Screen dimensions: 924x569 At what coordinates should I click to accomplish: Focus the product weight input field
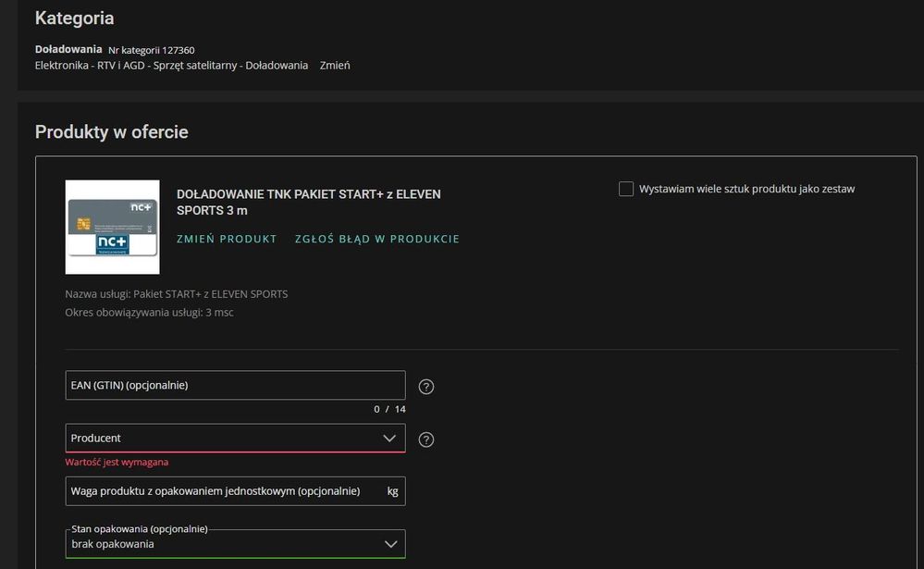coord(235,491)
